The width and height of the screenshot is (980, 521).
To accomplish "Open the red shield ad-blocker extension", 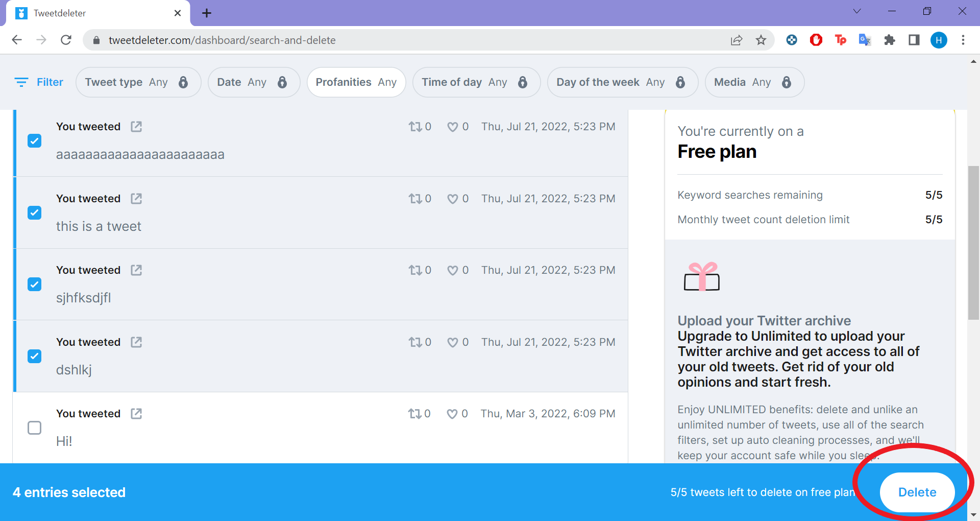I will [816, 40].
